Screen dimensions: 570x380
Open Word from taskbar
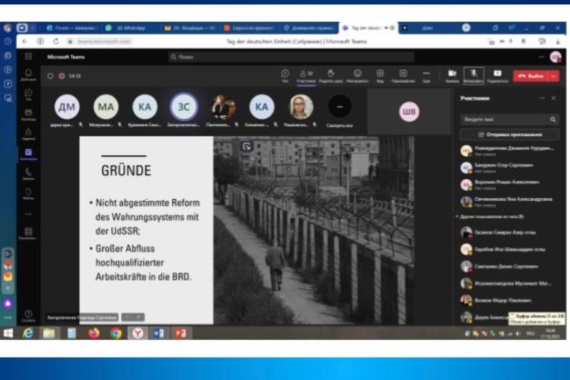click(x=158, y=333)
